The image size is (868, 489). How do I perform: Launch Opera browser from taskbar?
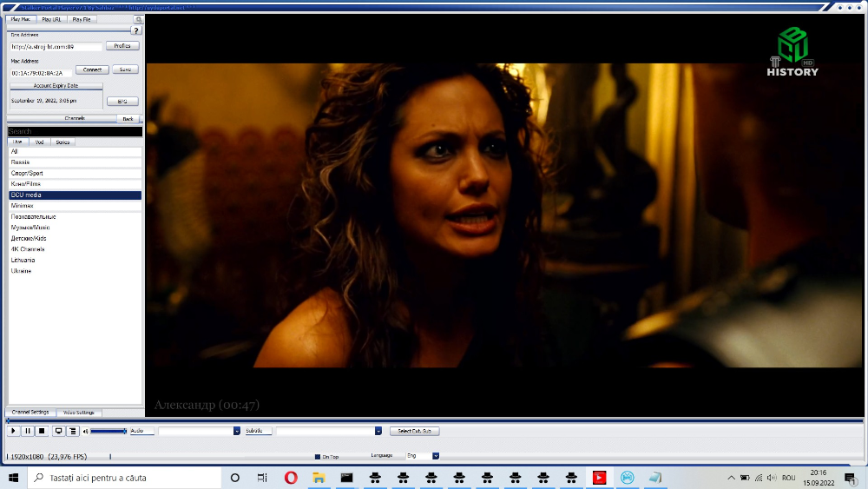[291, 478]
